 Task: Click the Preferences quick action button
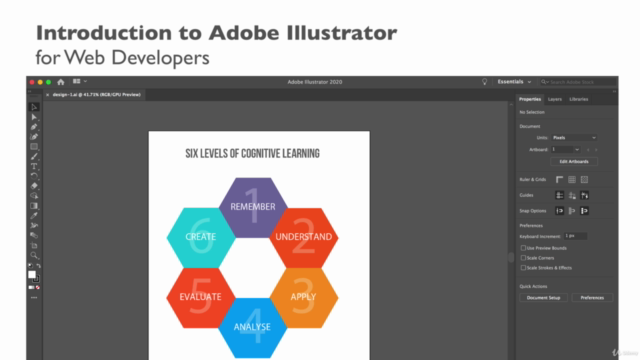[x=592, y=298]
